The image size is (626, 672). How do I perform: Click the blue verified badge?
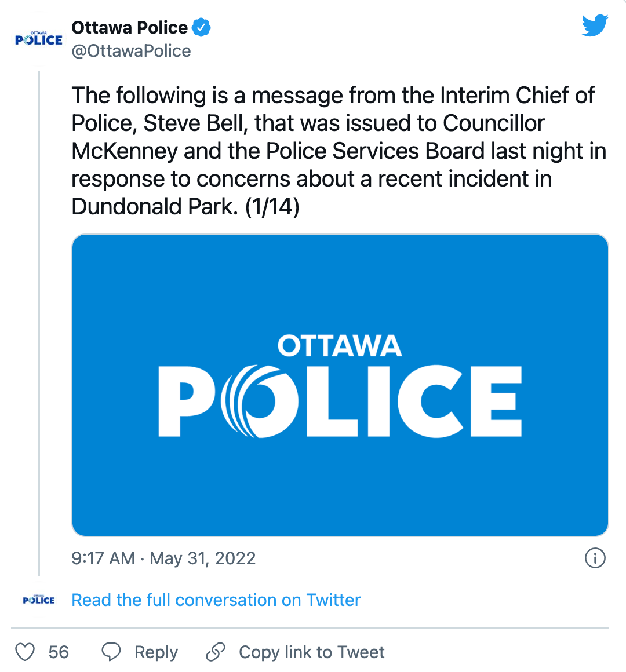click(x=201, y=27)
